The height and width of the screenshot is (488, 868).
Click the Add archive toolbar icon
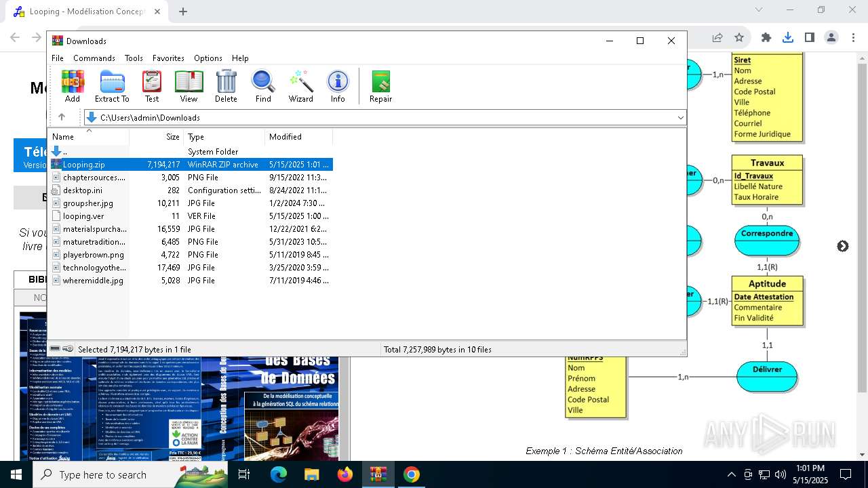coord(73,86)
